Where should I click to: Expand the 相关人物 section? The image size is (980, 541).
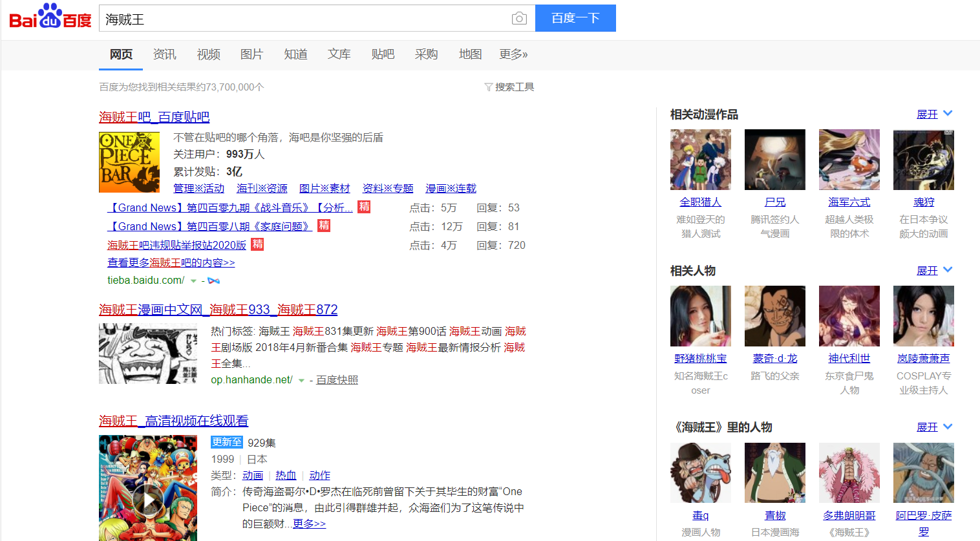933,270
